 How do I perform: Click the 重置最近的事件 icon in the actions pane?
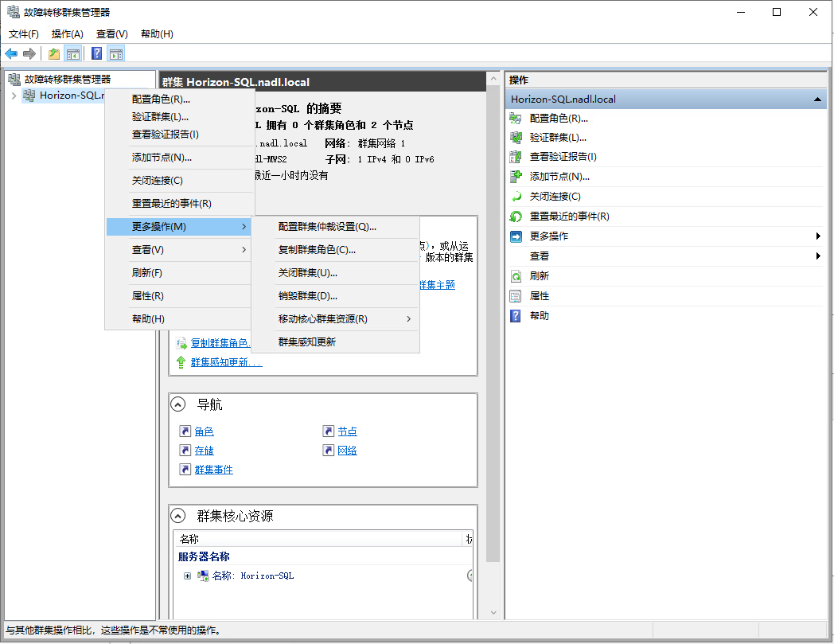[x=516, y=216]
